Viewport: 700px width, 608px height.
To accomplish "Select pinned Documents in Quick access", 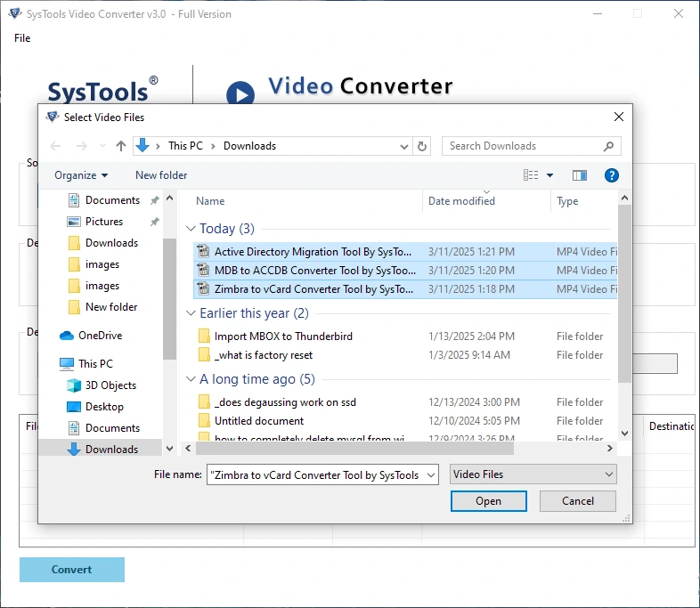I will [112, 200].
